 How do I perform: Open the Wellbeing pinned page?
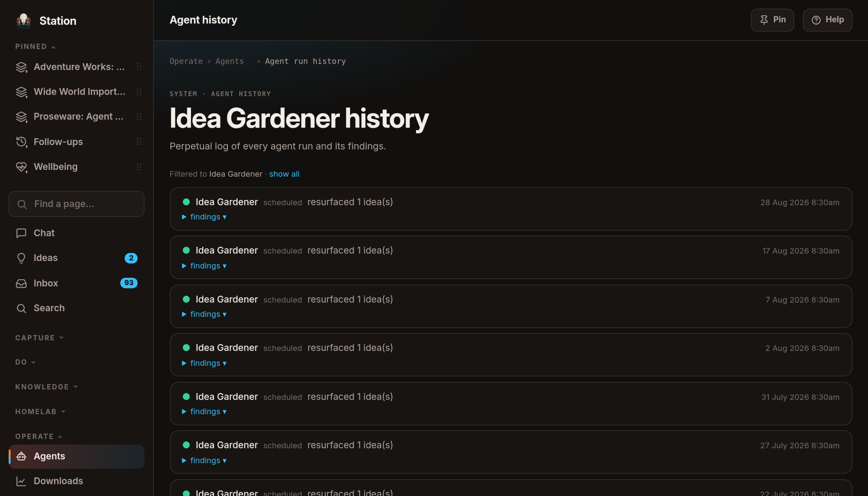76,166
